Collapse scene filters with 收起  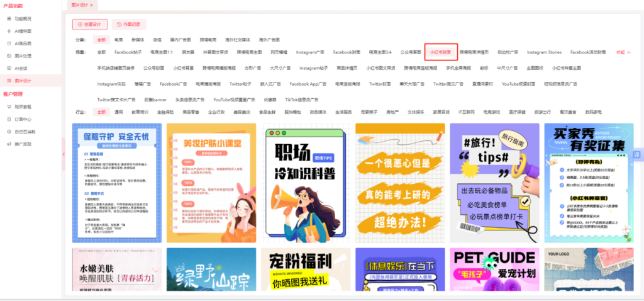(622, 52)
